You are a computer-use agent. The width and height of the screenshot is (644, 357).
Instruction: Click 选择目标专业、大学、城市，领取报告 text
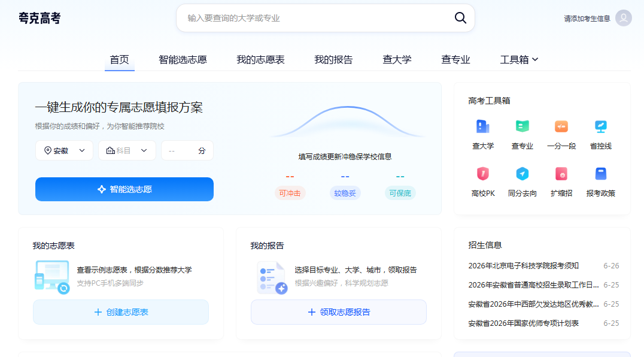tap(356, 270)
